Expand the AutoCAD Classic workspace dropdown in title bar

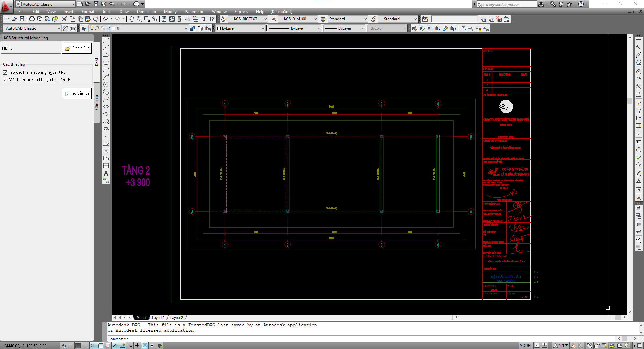(73, 4)
